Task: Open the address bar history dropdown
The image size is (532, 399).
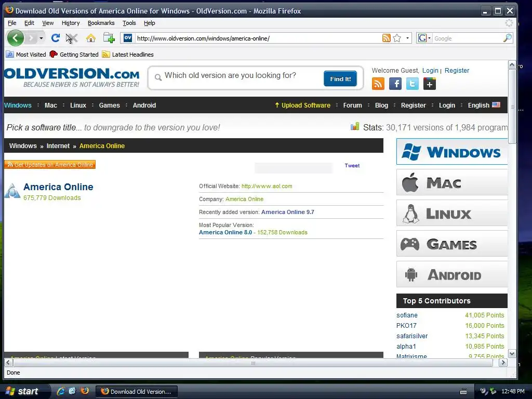Action: point(407,38)
